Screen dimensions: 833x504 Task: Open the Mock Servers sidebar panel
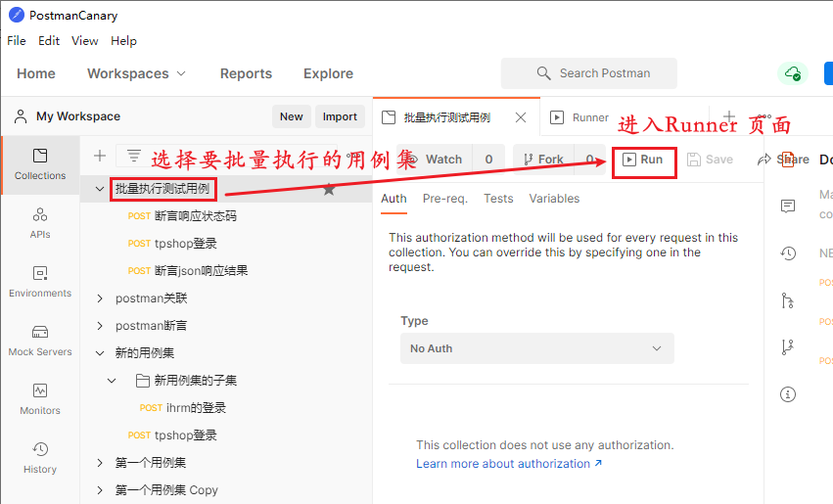tap(40, 341)
